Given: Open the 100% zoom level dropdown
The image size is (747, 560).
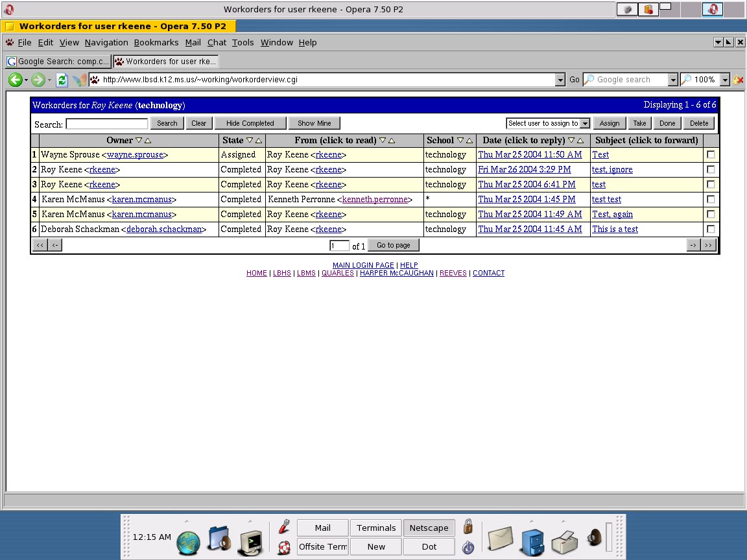Looking at the screenshot, I should coord(724,80).
